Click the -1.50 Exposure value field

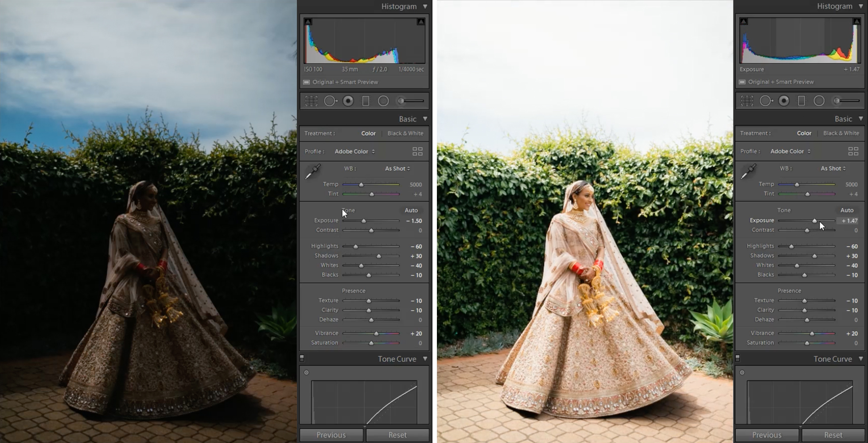click(414, 221)
